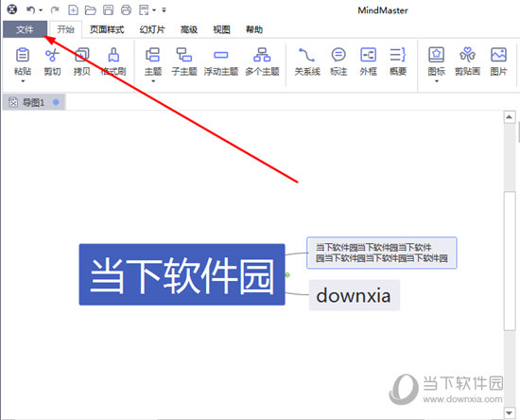Click the open folder icon
This screenshot has width=520, height=420.
click(x=91, y=10)
